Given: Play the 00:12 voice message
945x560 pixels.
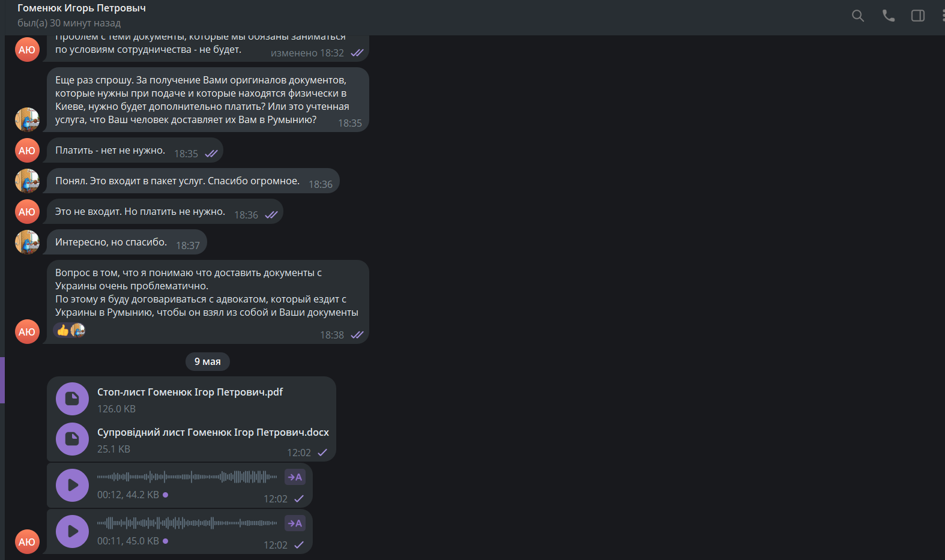Looking at the screenshot, I should (x=72, y=485).
